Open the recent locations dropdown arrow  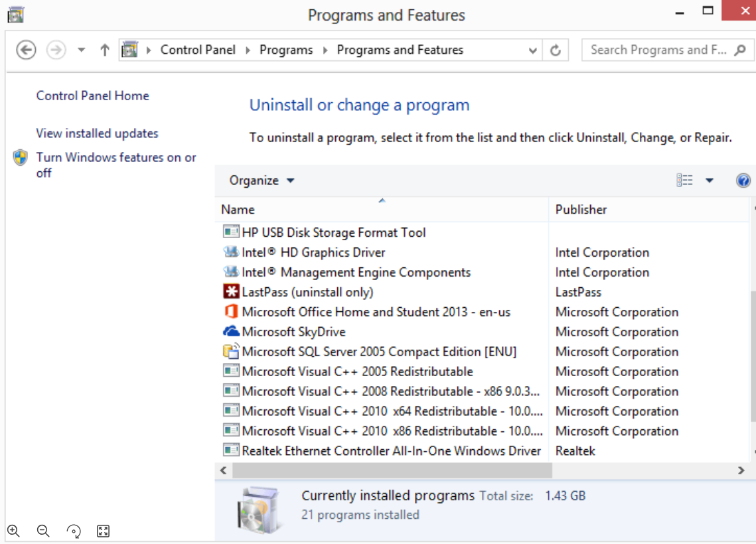point(82,50)
